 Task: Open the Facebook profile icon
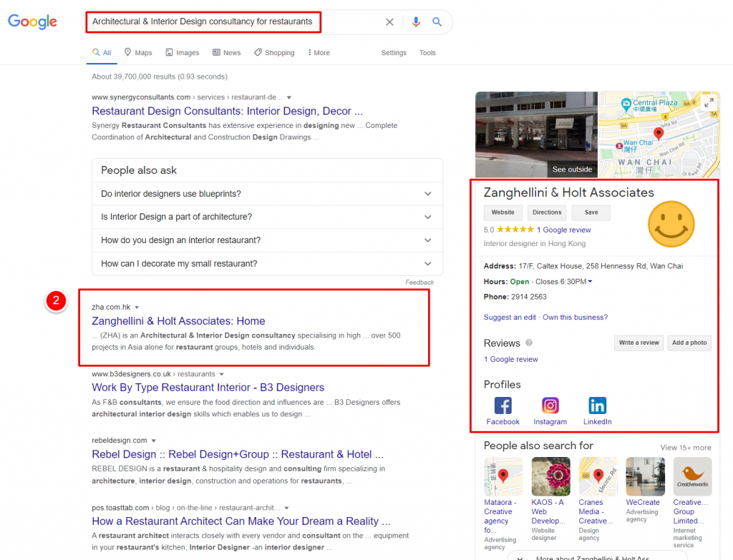(503, 406)
